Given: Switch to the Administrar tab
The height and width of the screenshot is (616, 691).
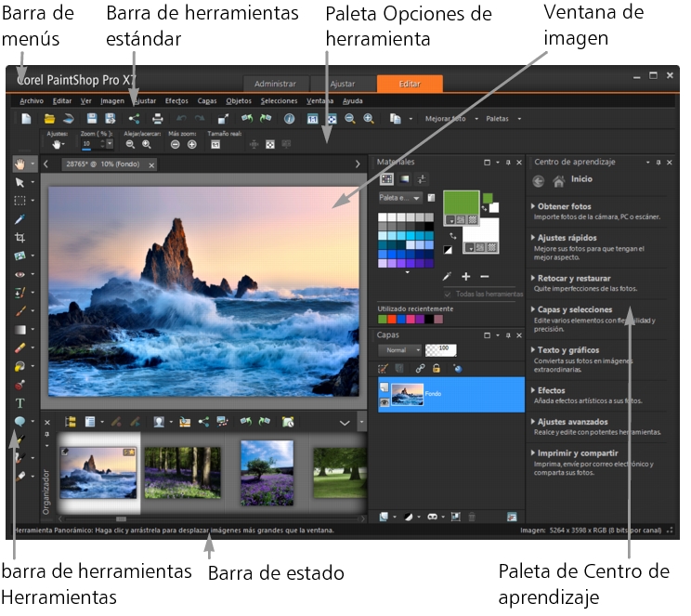Looking at the screenshot, I should click(x=275, y=84).
